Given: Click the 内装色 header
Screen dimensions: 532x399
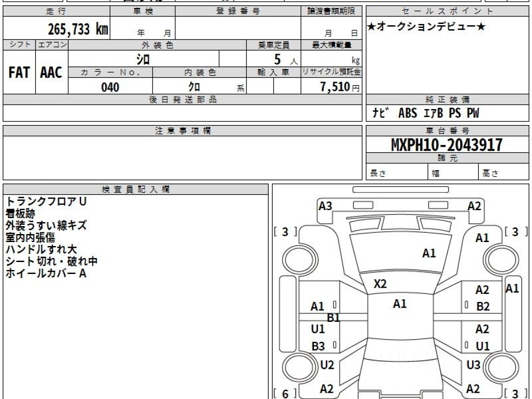Looking at the screenshot, I should point(199,72).
